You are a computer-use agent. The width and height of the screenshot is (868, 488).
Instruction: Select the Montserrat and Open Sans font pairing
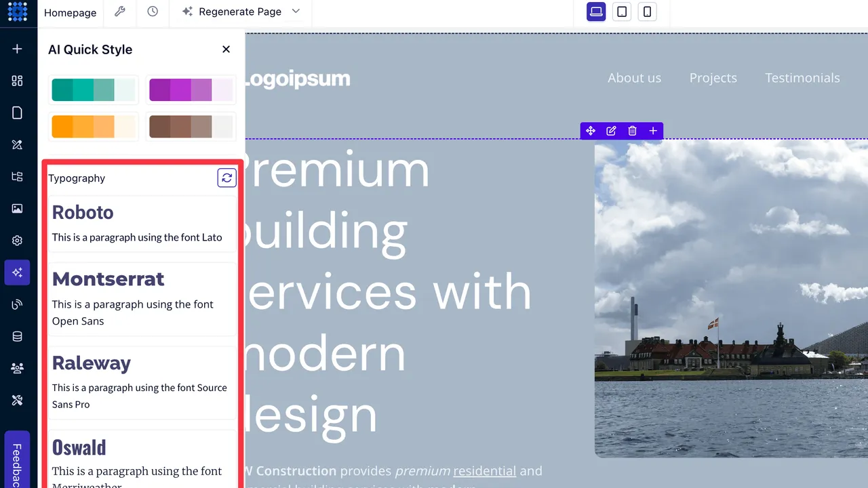pos(142,299)
